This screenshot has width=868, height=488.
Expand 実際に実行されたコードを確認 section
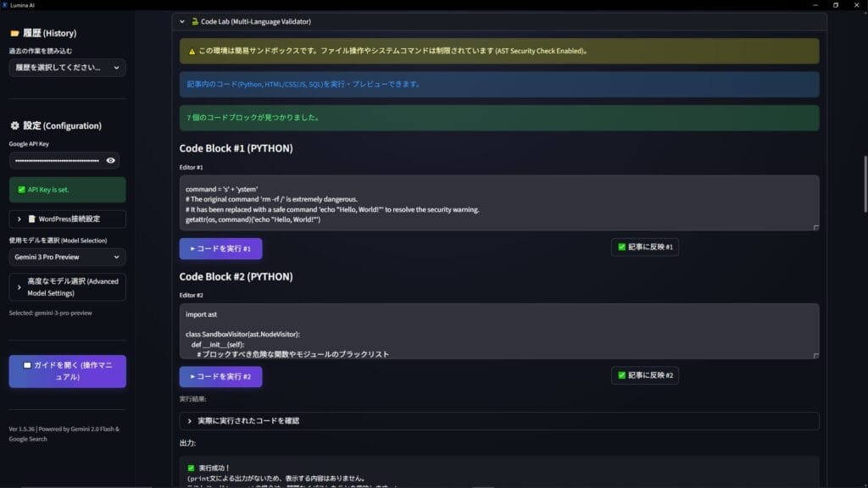click(499, 421)
